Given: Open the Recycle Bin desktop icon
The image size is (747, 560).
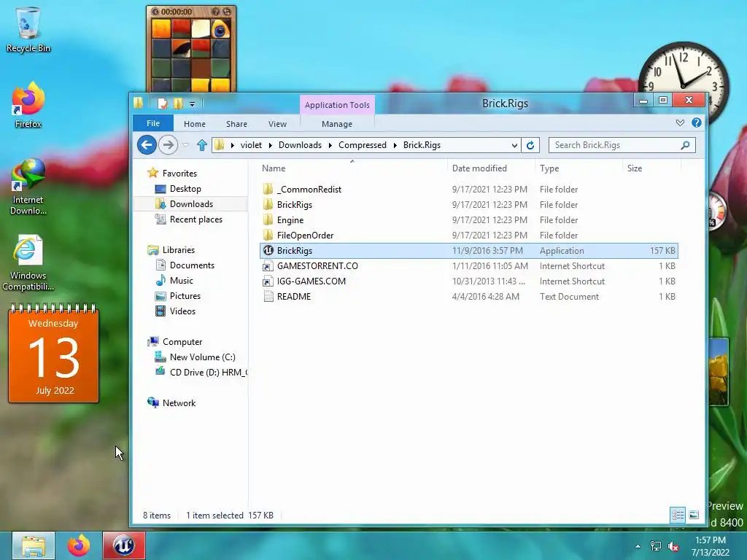Looking at the screenshot, I should [28, 29].
